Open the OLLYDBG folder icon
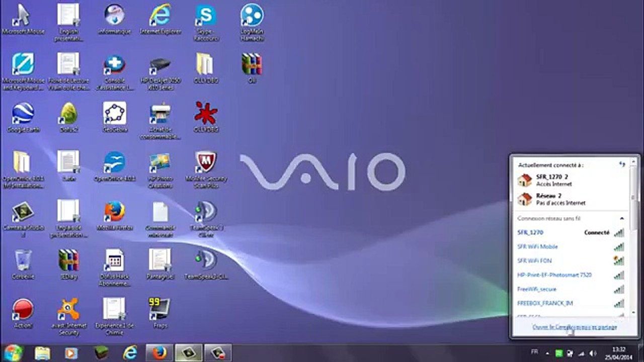 (206, 68)
